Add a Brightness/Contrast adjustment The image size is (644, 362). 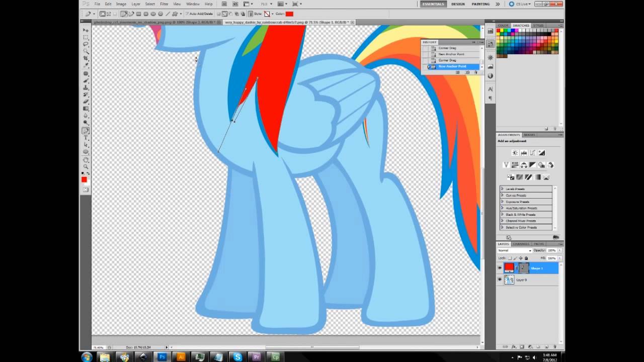click(515, 152)
